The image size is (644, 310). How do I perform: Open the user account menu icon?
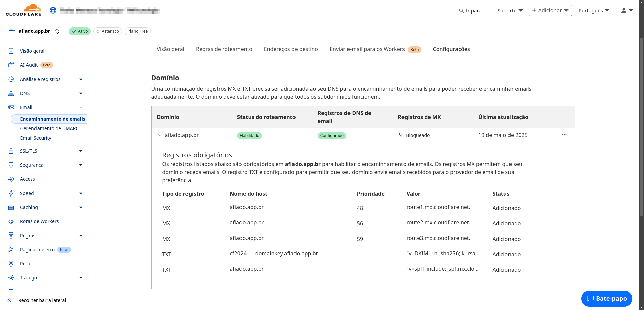[x=627, y=10]
